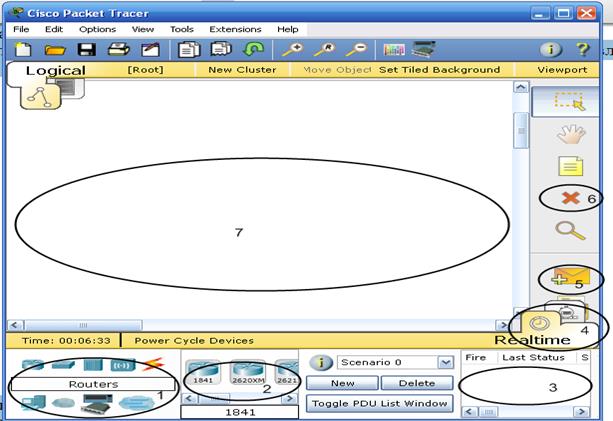Screen dimensions: 613x421
Task: Select the Connections lightning bolt icon
Action: [x=153, y=364]
